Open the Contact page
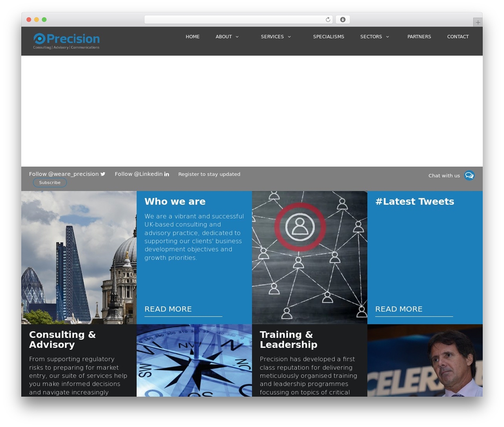 pos(458,37)
